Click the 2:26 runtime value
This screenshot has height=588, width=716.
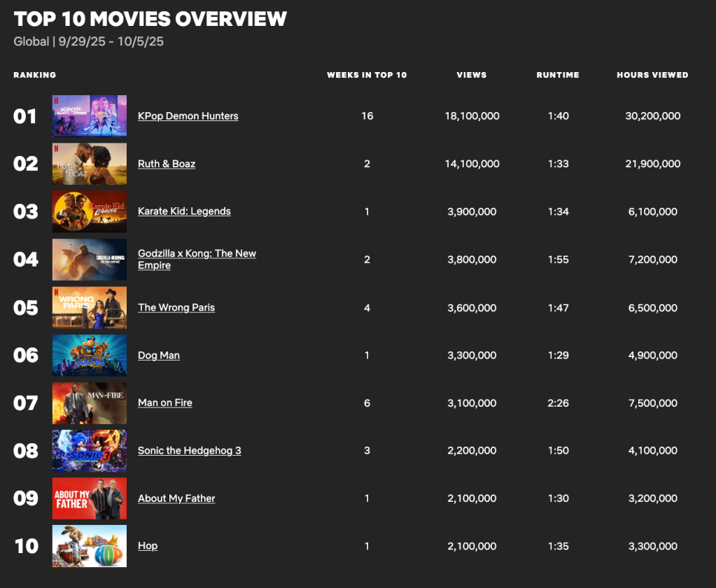click(559, 403)
